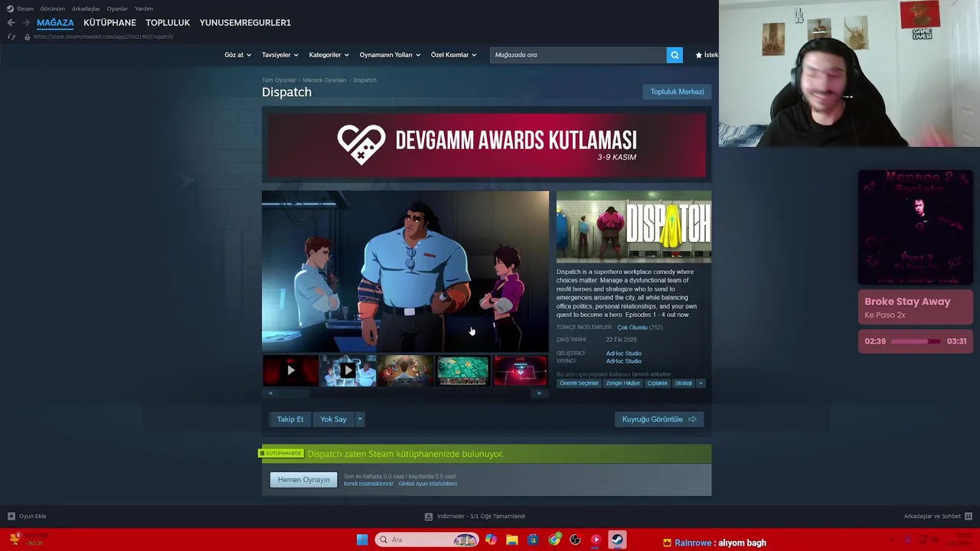Screen dimensions: 980x551
Task: Click Topluluk Merkezi button
Action: pos(677,92)
